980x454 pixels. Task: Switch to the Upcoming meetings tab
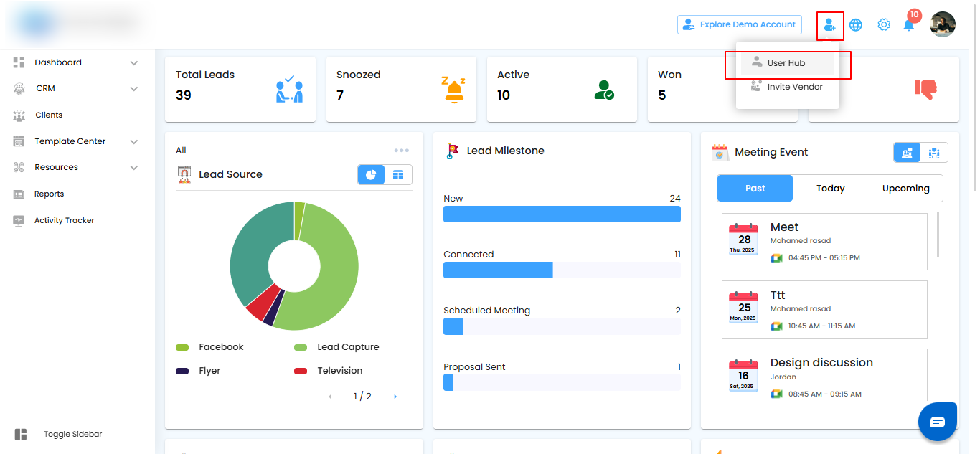coord(905,189)
